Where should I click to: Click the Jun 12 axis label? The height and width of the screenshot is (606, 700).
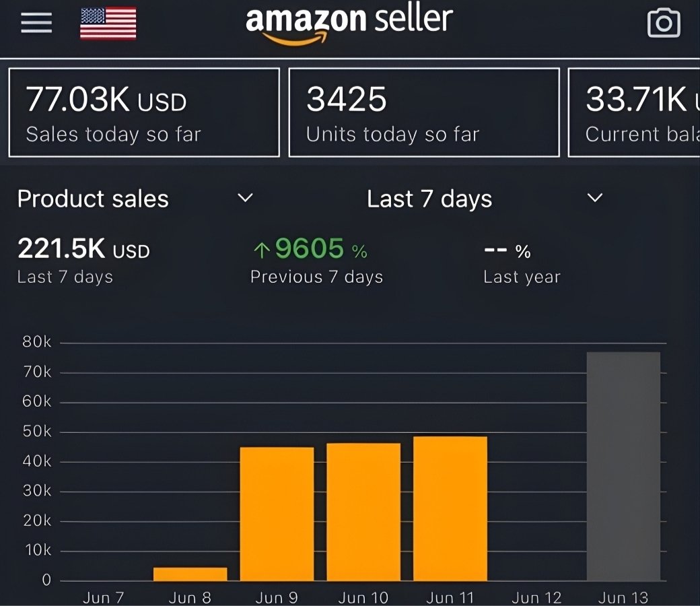(536, 597)
